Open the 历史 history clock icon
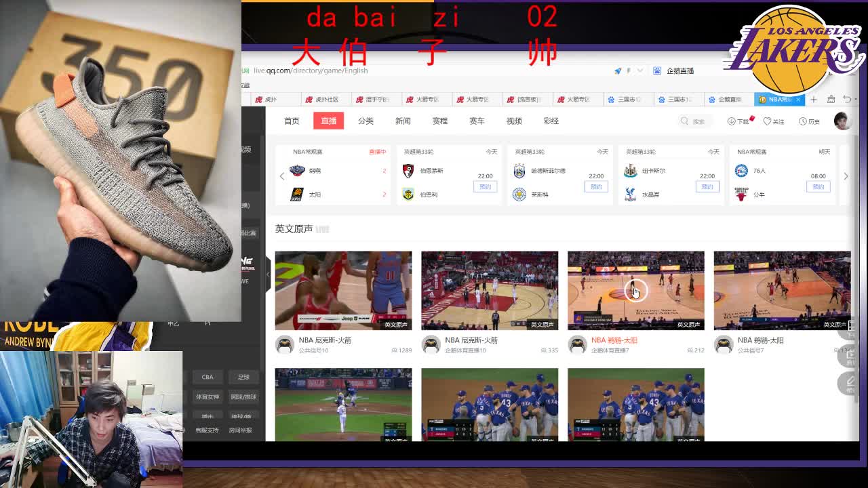Image resolution: width=868 pixels, height=488 pixels. (x=802, y=121)
